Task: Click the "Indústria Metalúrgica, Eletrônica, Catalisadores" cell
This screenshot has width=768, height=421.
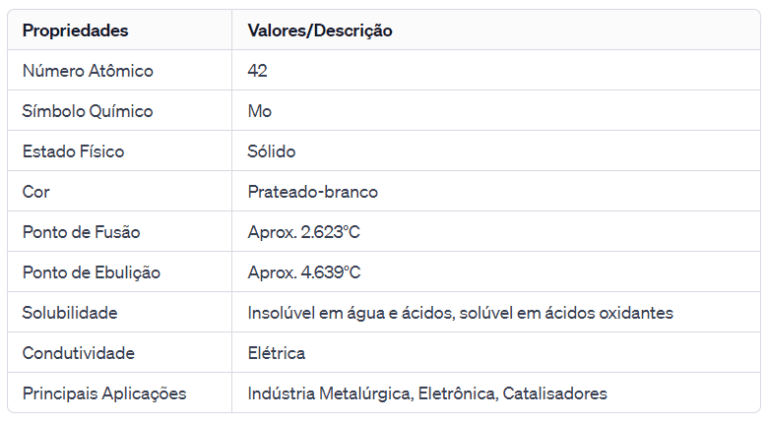Action: (x=427, y=393)
